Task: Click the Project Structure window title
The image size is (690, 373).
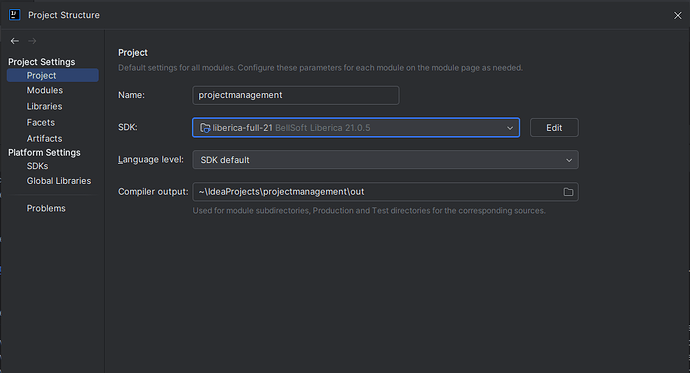Action: pyautogui.click(x=64, y=15)
